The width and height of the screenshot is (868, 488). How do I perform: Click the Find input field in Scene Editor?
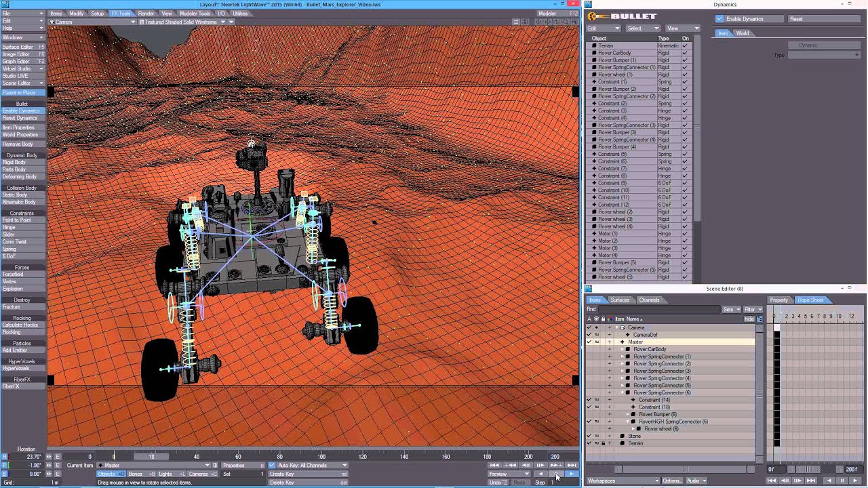[x=659, y=309]
